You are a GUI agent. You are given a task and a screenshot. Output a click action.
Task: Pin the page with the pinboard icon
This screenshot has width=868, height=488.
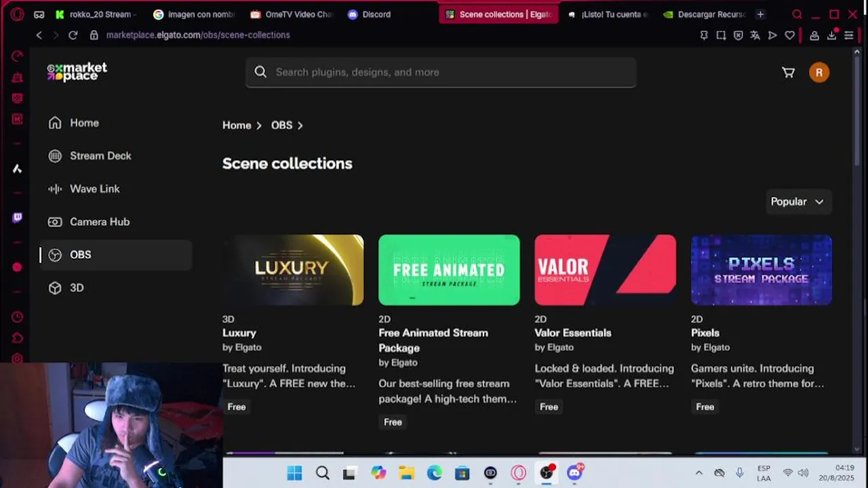tap(704, 35)
